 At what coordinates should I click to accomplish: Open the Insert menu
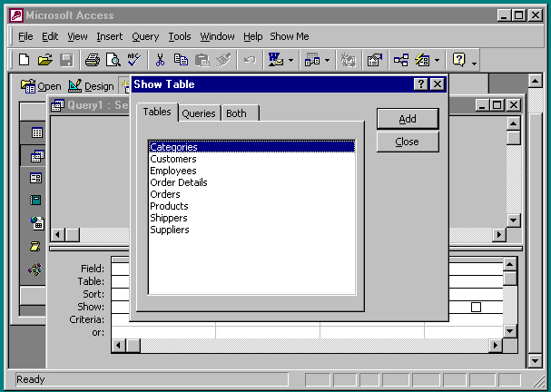click(110, 36)
